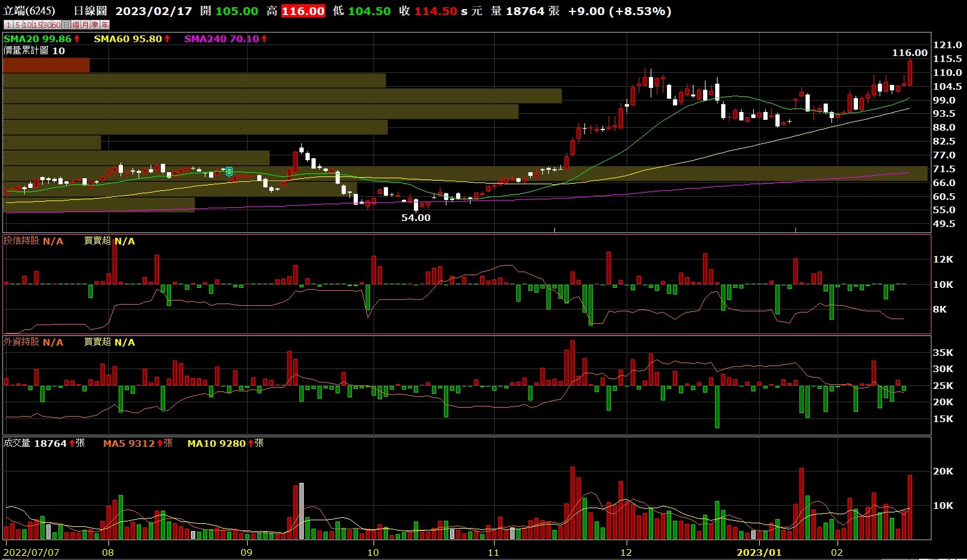The width and height of the screenshot is (967, 560).
Task: Click the 35K label on 外資 axis
Action: point(943,353)
